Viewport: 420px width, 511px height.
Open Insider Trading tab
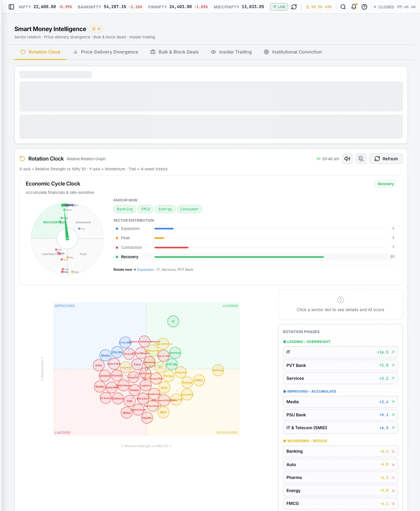[x=231, y=52]
